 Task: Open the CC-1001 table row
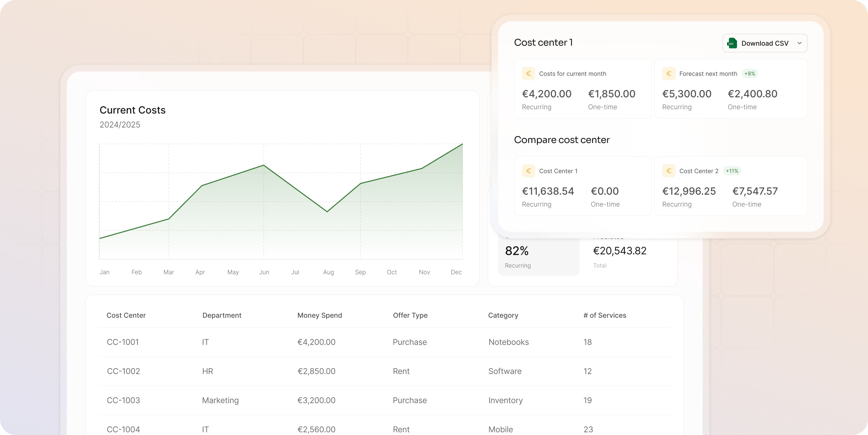point(384,342)
